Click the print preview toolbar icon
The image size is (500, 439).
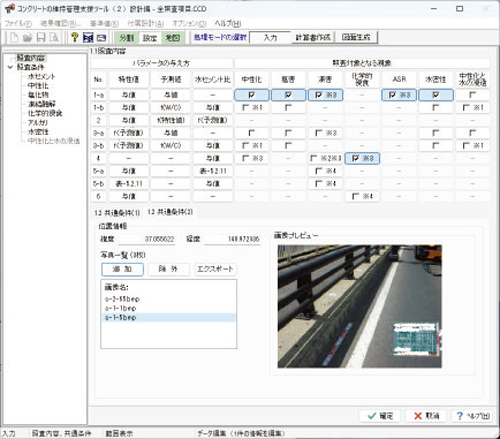click(54, 37)
